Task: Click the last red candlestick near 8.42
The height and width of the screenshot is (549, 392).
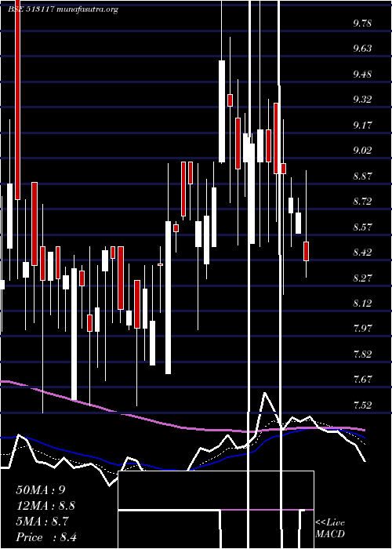Action: pos(307,251)
